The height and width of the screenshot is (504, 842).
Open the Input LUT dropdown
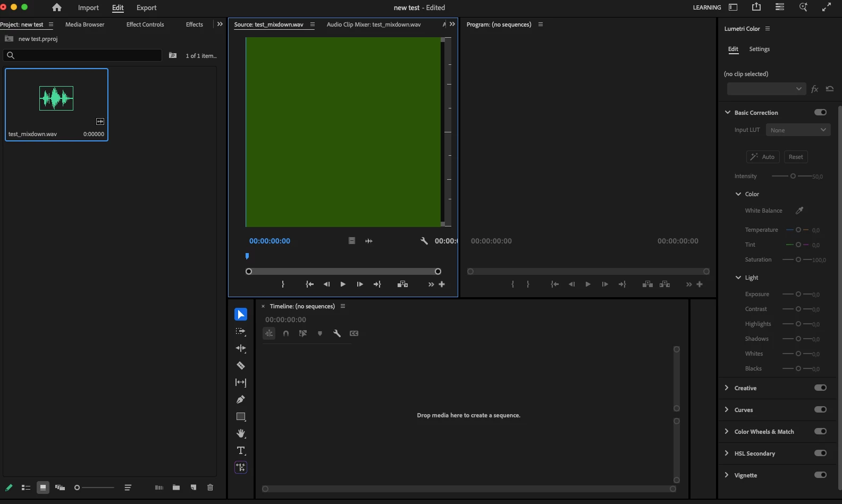[x=798, y=130]
